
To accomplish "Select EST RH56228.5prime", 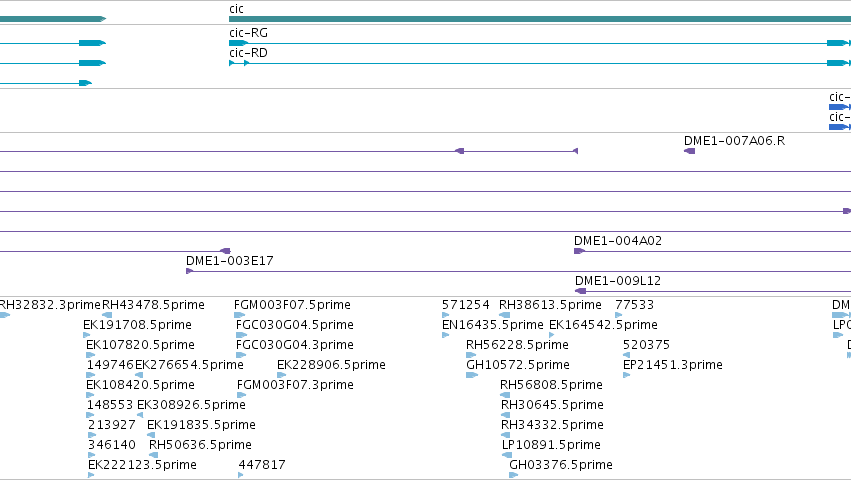I will (517, 345).
